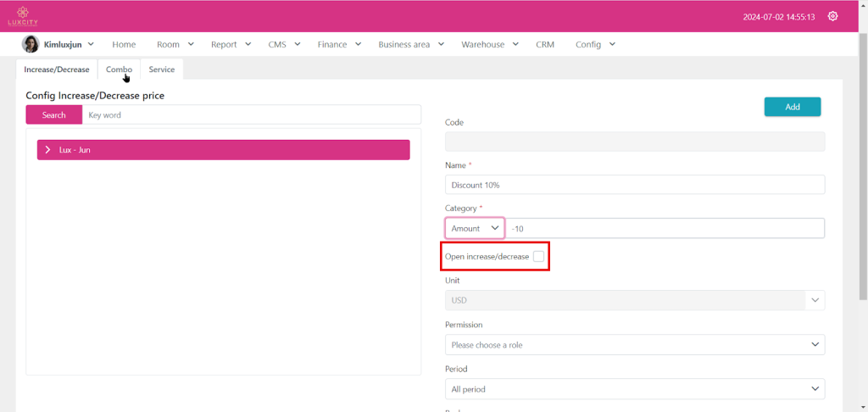Open the settings gear icon

point(832,16)
